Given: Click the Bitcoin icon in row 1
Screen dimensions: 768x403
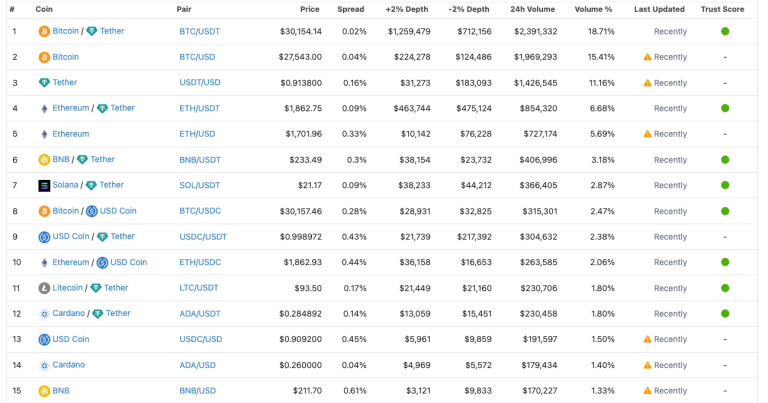Looking at the screenshot, I should coord(44,32).
